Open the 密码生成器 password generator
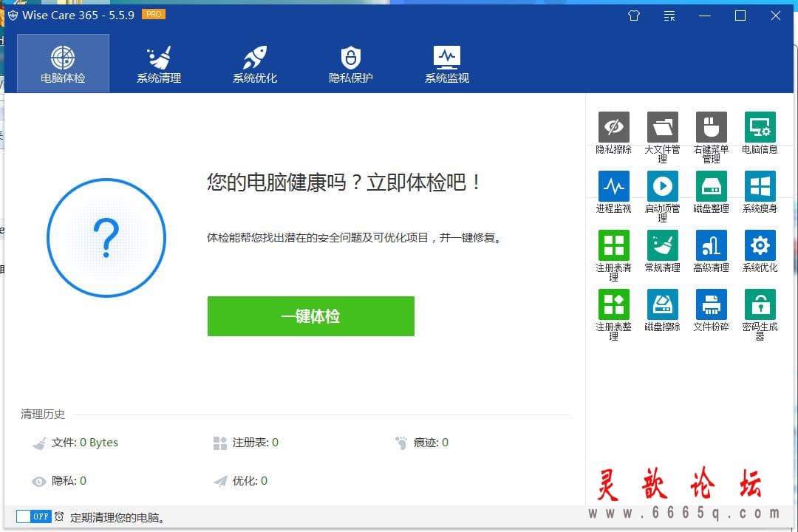This screenshot has height=532, width=798. point(760,304)
